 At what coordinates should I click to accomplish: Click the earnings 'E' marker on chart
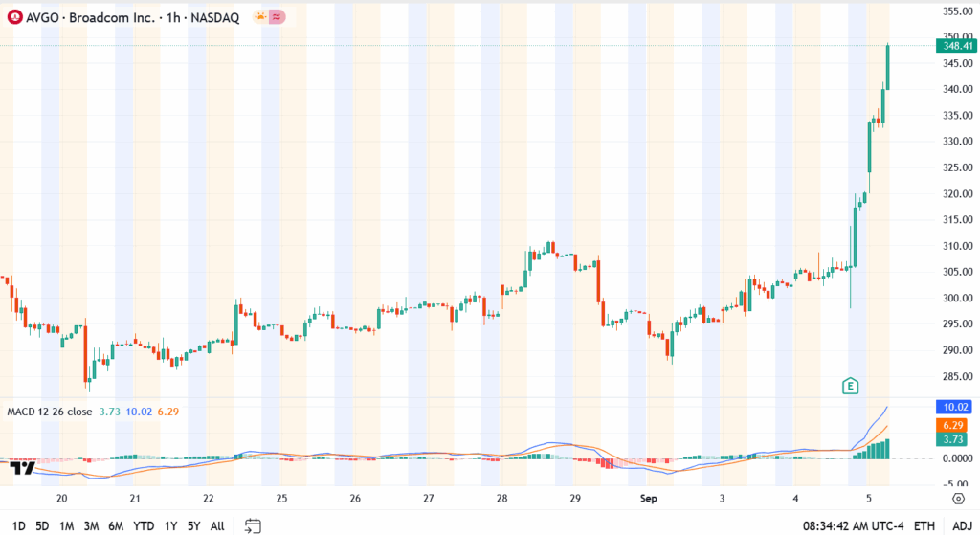pos(849,386)
